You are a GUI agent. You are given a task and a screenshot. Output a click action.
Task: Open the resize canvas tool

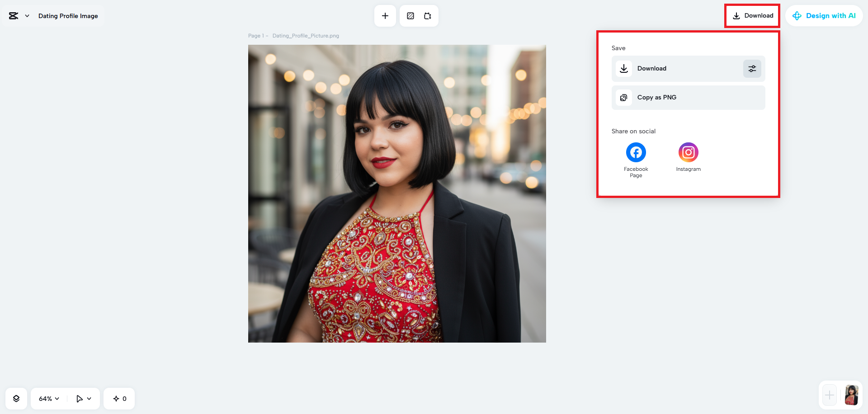click(427, 15)
